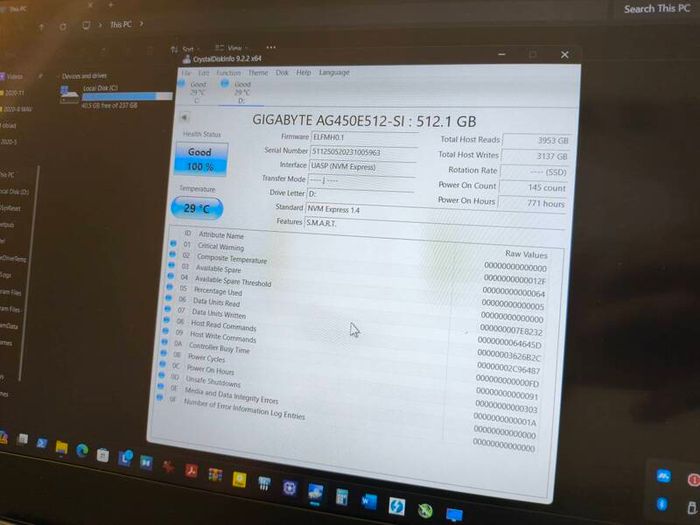Click the status dot beside Available Spare
700x525 pixels.
[x=171, y=265]
